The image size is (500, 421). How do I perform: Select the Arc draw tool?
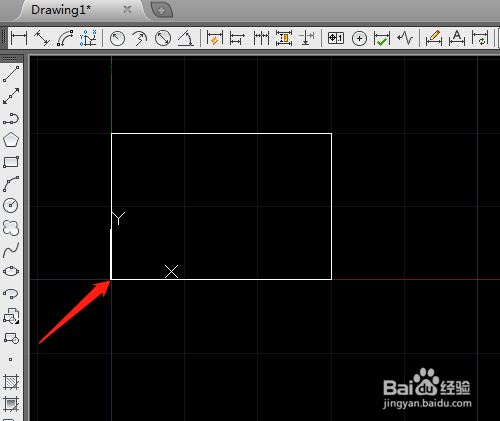pyautogui.click(x=11, y=184)
